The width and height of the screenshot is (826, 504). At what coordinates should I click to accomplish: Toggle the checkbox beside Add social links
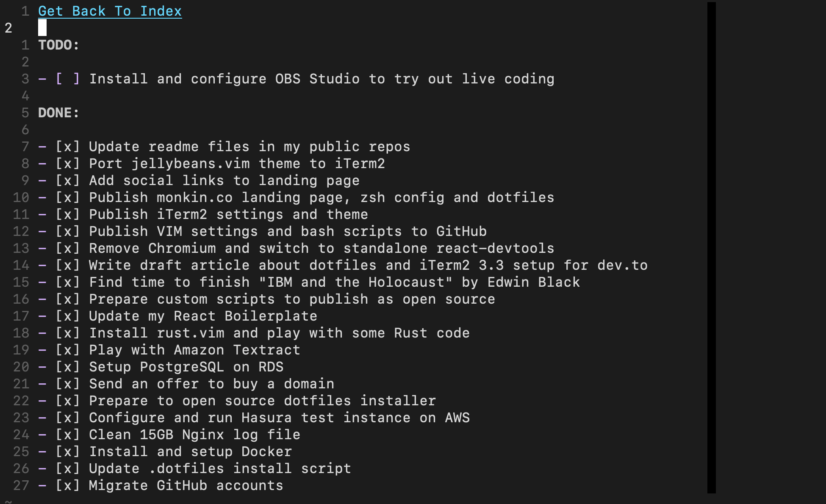(68, 180)
